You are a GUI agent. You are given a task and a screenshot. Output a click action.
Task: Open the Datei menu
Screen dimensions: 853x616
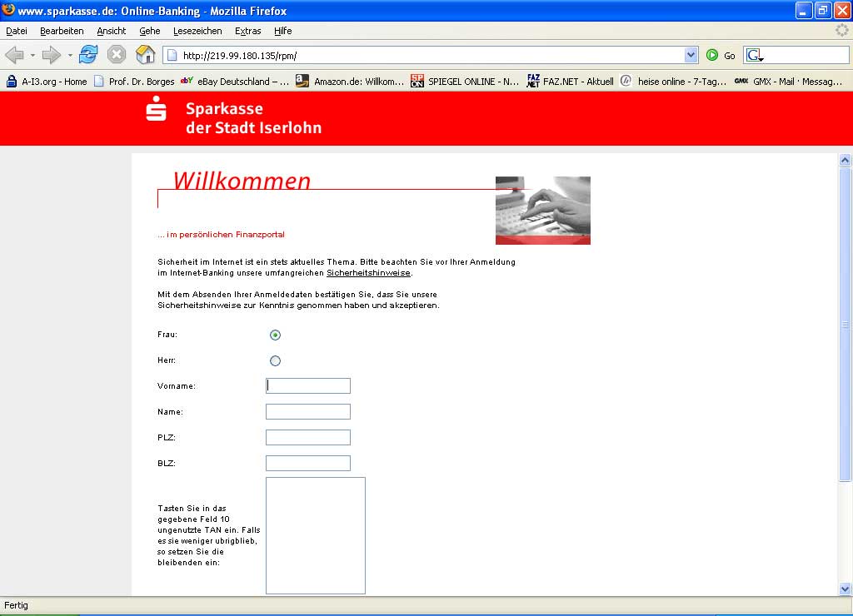coord(17,31)
